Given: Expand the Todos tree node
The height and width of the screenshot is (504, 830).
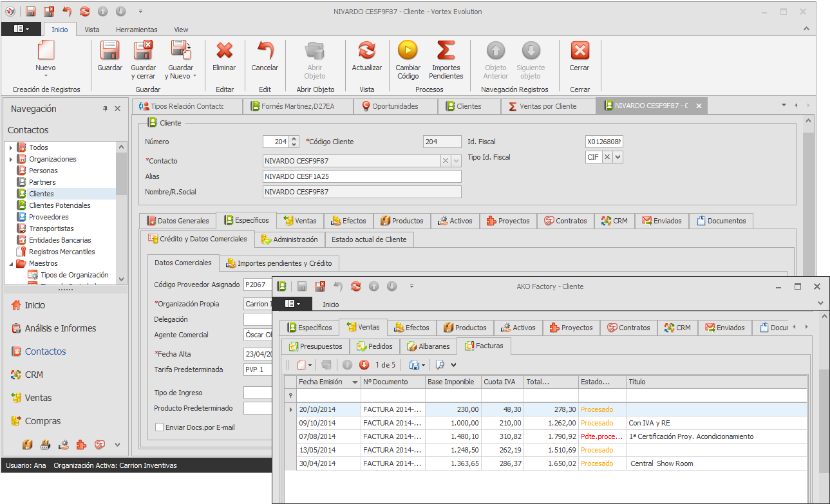Looking at the screenshot, I should click(x=11, y=148).
